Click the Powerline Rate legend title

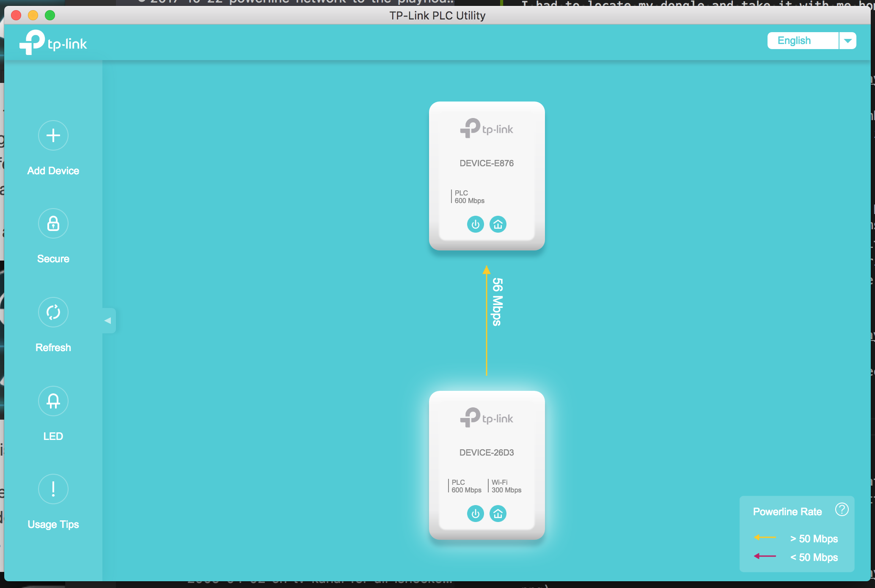pyautogui.click(x=787, y=512)
